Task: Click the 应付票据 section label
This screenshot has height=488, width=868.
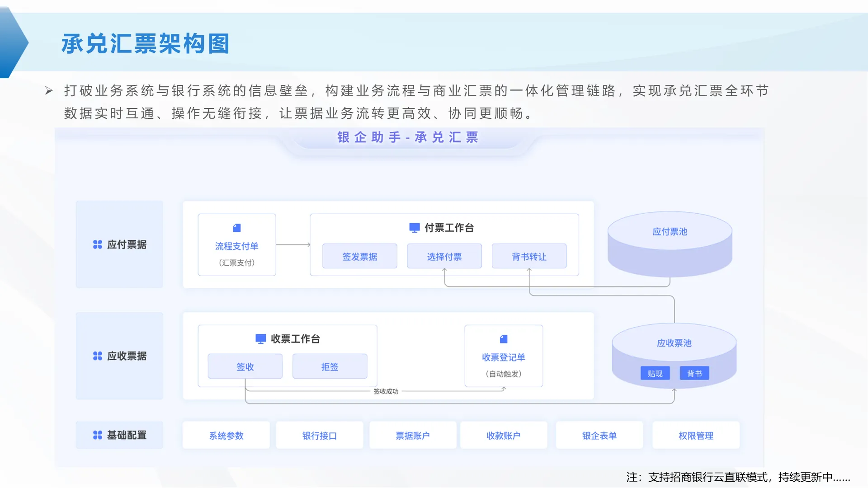Action: pos(127,244)
